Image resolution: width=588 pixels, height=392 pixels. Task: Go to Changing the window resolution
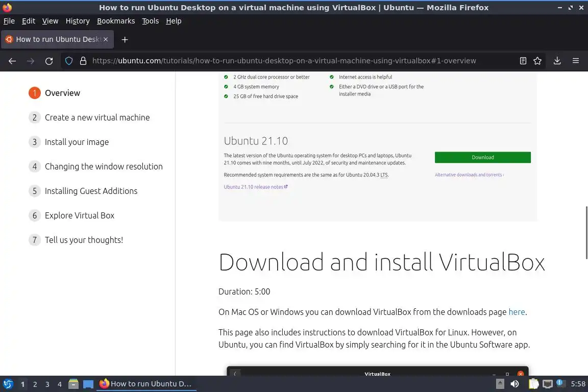95,166
